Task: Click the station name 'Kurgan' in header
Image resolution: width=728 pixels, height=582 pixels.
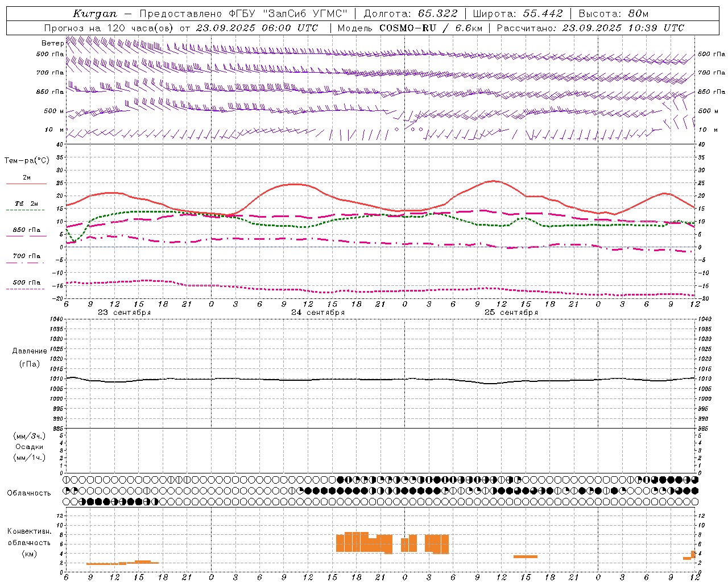Action: click(95, 14)
